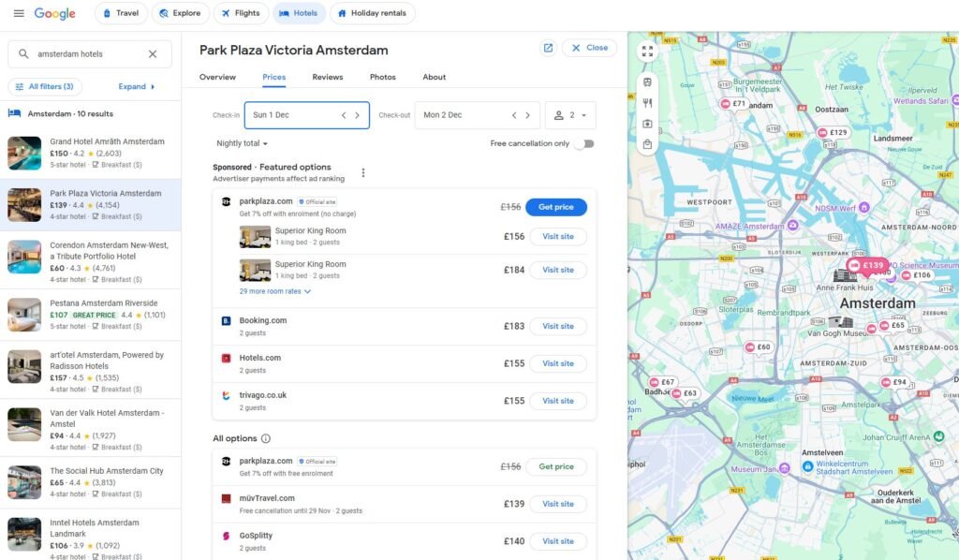Select Pestana Amsterdam Riverside result
This screenshot has width=959, height=560.
tap(91, 315)
